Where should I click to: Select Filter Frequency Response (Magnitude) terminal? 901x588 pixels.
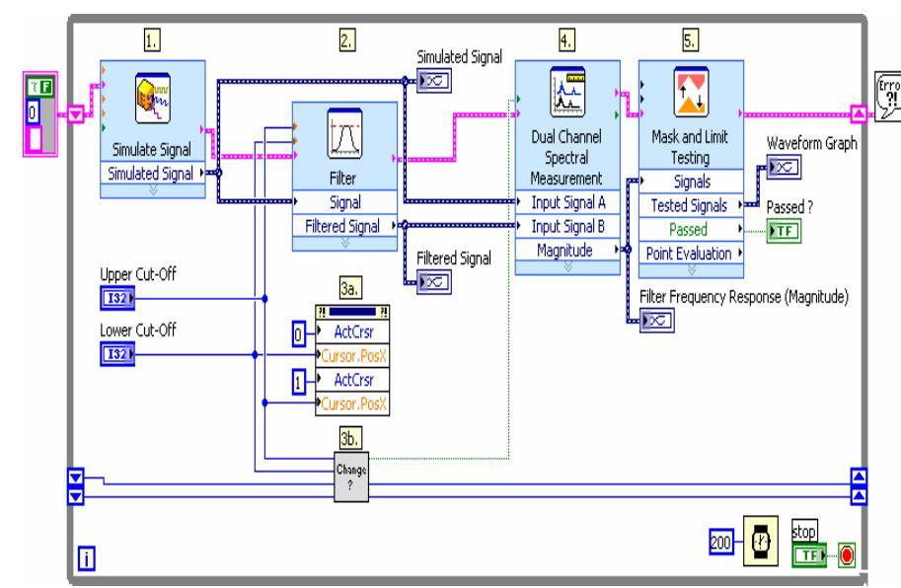coord(657,321)
